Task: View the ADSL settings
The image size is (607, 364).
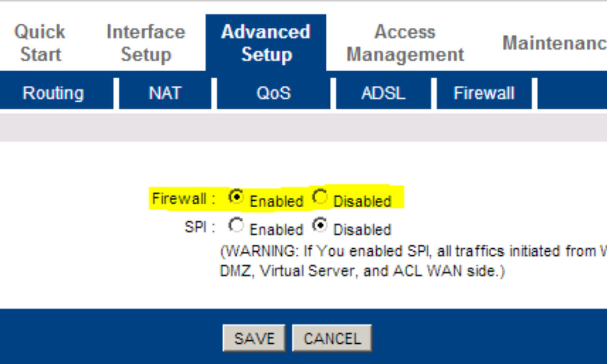Action: tap(383, 93)
